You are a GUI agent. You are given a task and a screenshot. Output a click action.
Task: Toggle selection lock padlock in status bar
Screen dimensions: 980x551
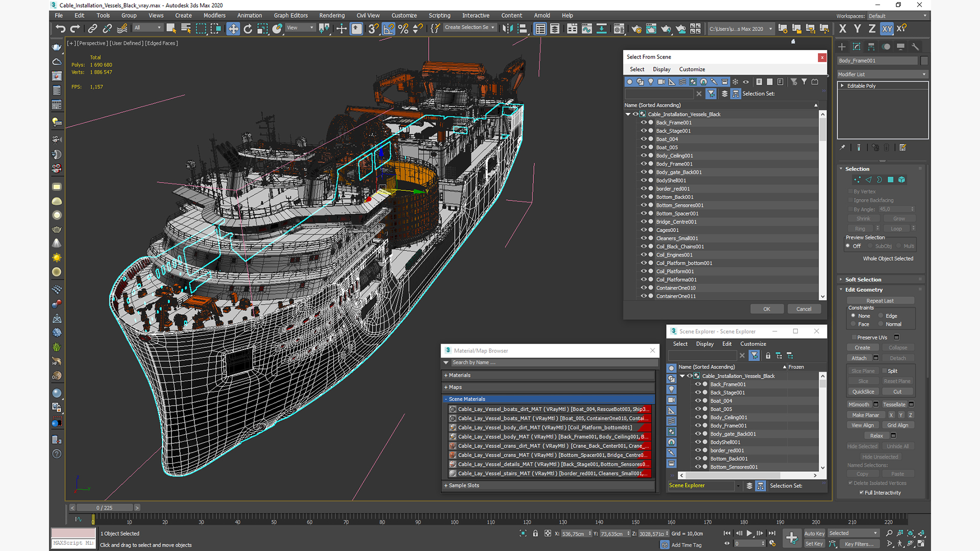[x=535, y=534]
